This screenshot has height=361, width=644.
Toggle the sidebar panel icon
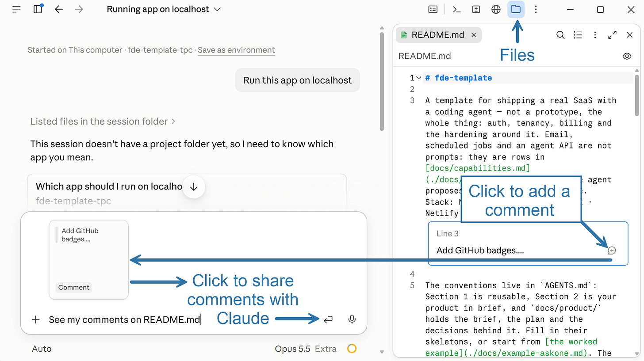(38, 9)
